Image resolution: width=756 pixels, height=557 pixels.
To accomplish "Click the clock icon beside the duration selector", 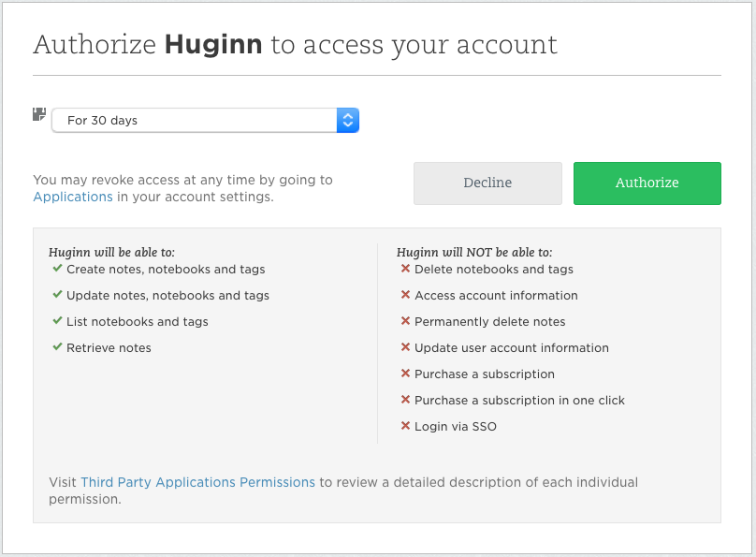I will click(38, 114).
